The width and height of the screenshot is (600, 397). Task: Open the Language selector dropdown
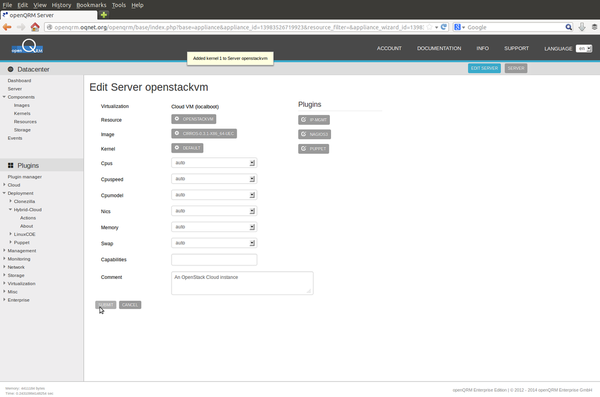click(584, 49)
